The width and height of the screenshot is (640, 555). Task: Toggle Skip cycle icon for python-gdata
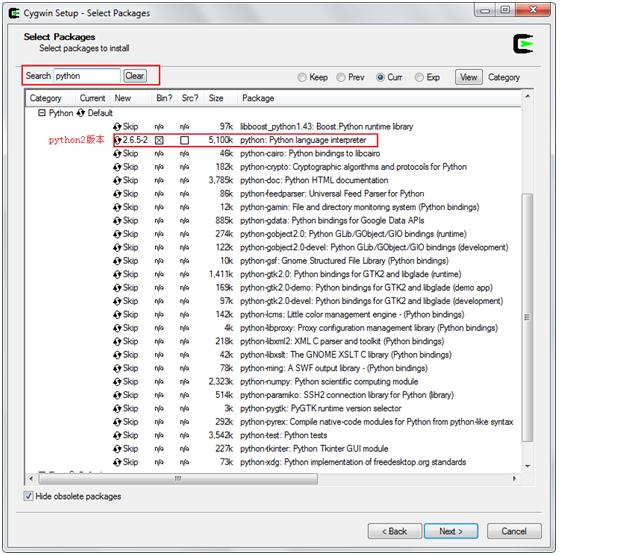(118, 221)
